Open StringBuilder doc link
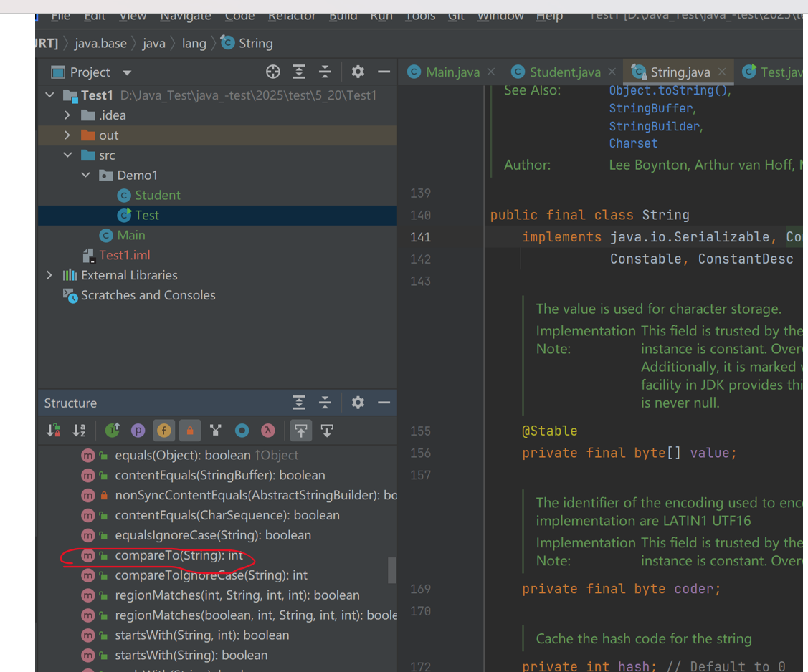Image resolution: width=808 pixels, height=672 pixels. [x=655, y=127]
